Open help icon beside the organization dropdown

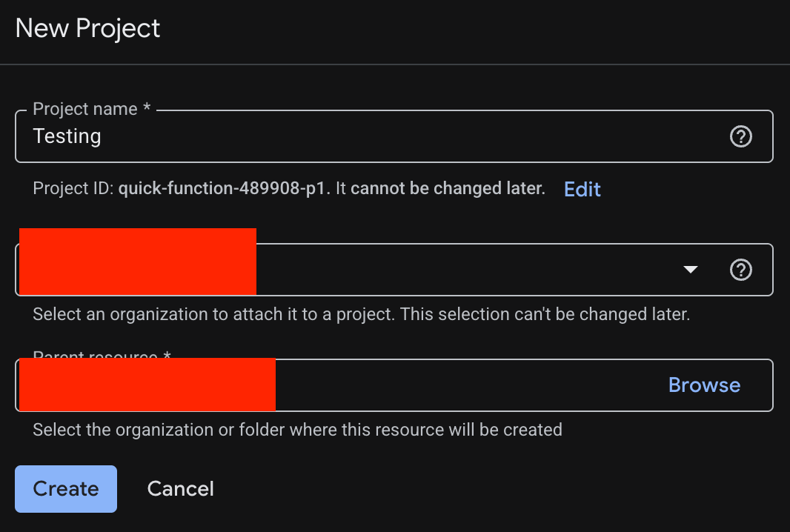coord(740,270)
